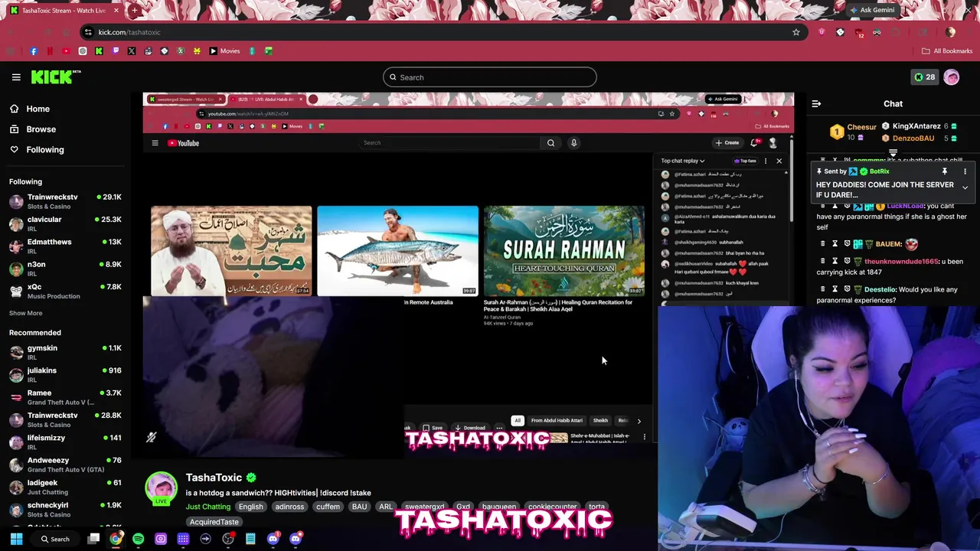
Task: Open the xQc followed channel
Action: click(x=65, y=291)
